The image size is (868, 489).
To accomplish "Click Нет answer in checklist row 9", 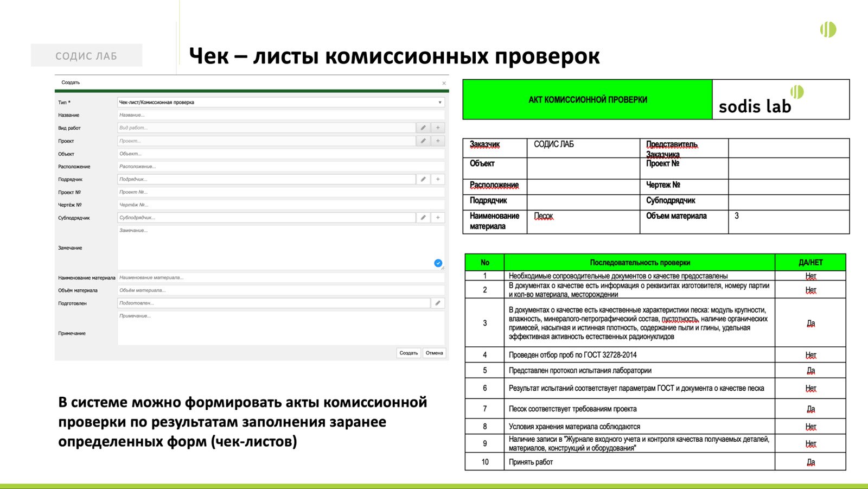I will 810,443.
